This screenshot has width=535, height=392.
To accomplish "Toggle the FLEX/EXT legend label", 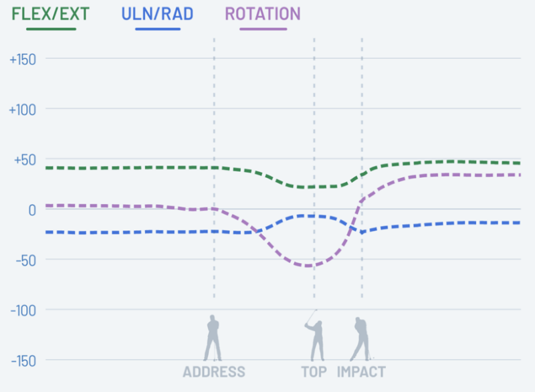I will [x=51, y=14].
